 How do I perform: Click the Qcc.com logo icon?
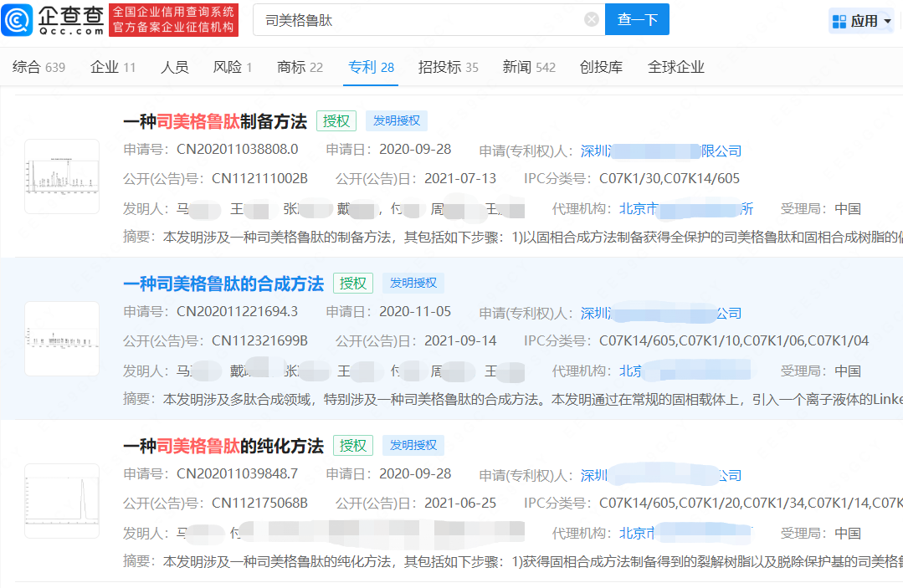pos(18,19)
